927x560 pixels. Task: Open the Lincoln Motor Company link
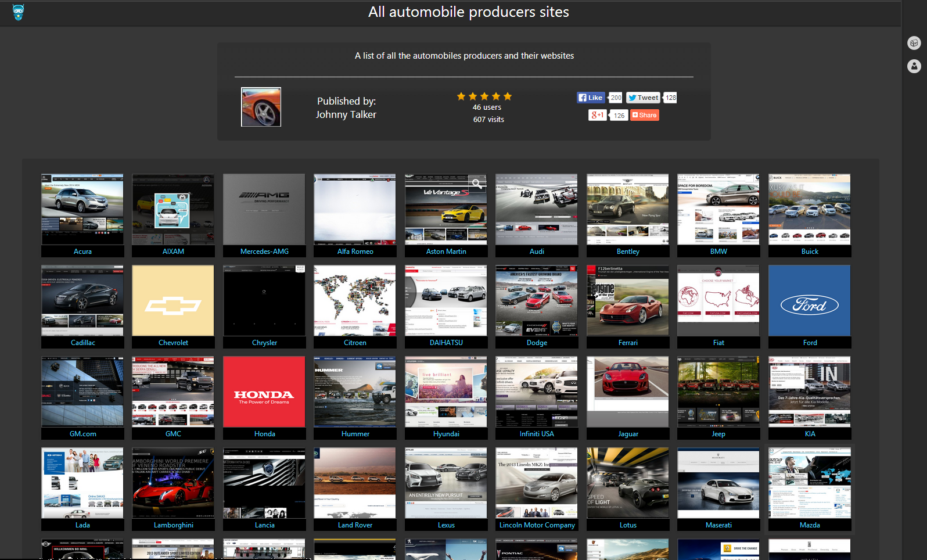(x=537, y=525)
